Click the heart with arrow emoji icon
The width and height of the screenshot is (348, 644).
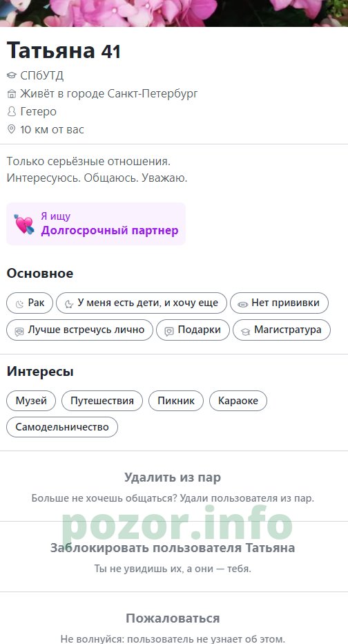click(23, 225)
